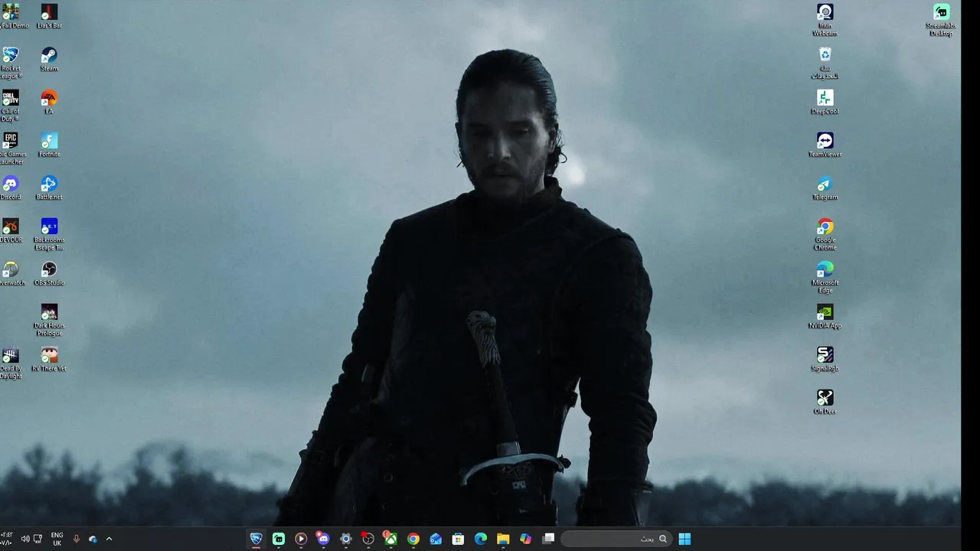
Task: Select the NVIDIA App desktop icon
Action: pos(825,317)
